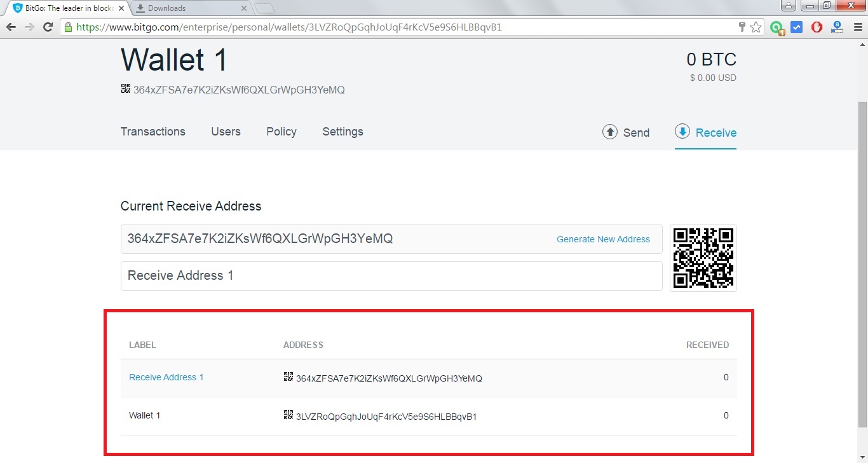Screen dimensions: 868x463
Task: Open the blue checkmark extension icon
Action: [796, 27]
